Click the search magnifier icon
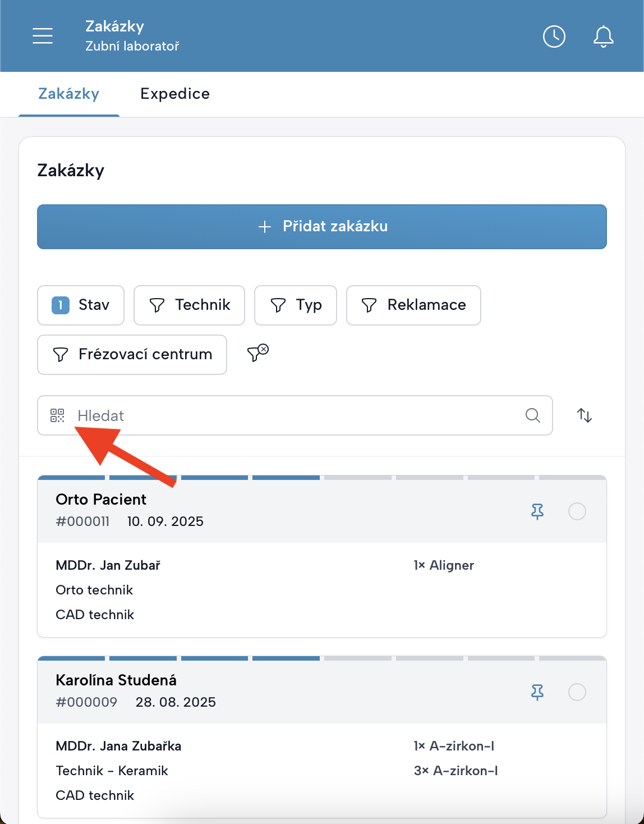This screenshot has width=644, height=824. tap(532, 415)
